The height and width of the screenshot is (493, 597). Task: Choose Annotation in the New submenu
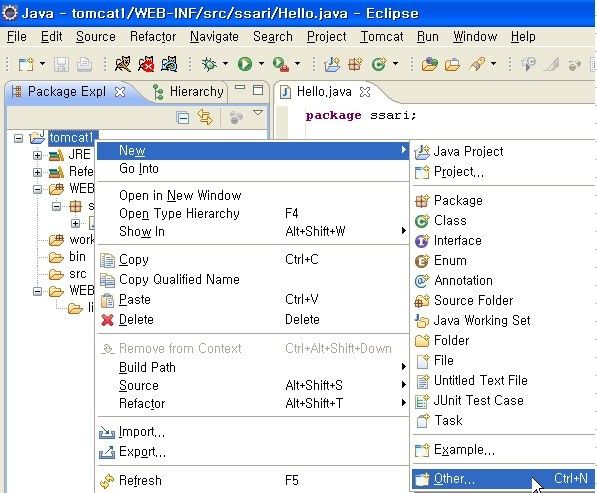pos(503,281)
